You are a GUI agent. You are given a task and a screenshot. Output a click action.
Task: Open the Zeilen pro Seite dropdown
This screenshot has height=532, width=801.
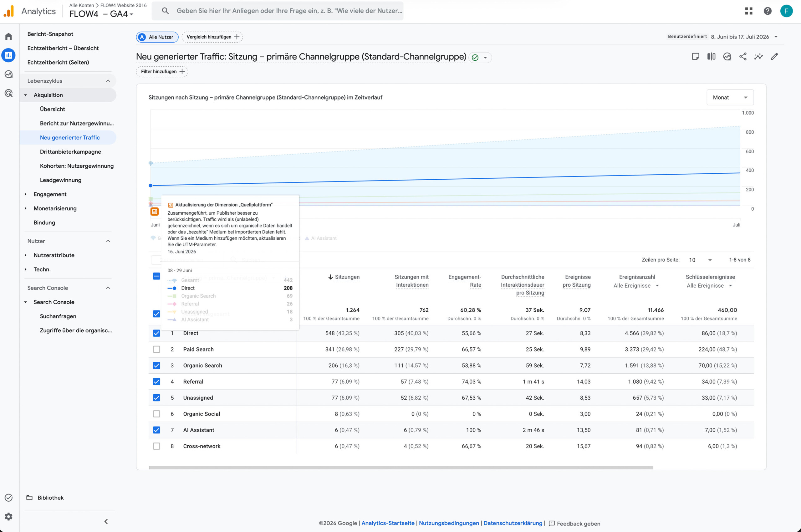click(x=700, y=260)
